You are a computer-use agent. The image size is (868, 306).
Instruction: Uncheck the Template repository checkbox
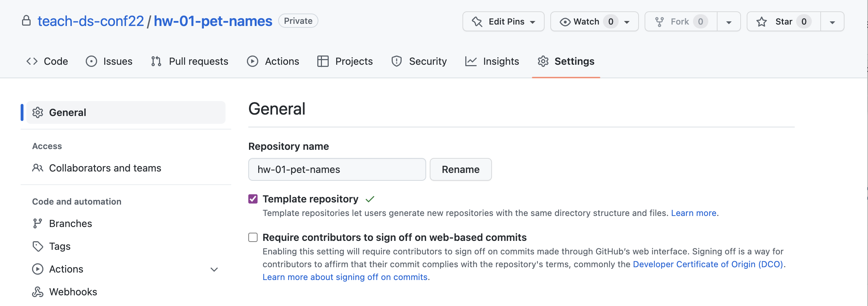coord(253,199)
